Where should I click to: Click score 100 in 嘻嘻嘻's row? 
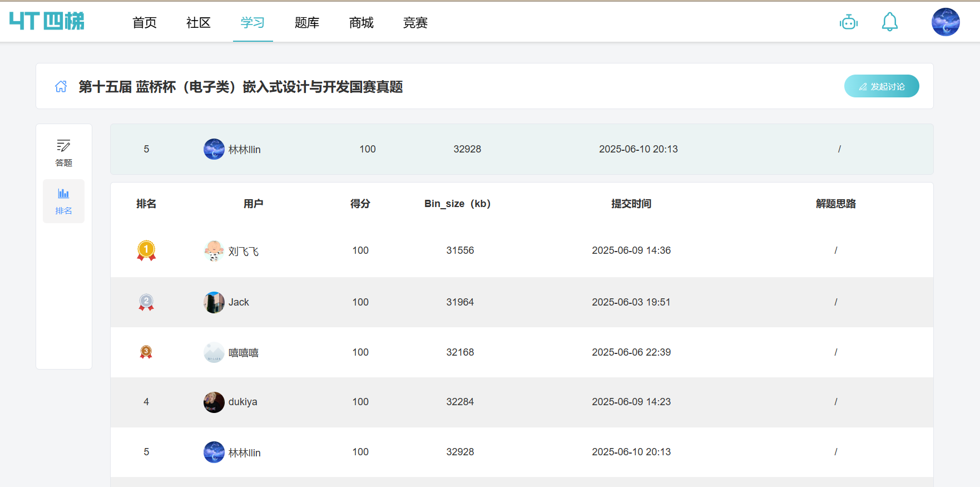(360, 352)
